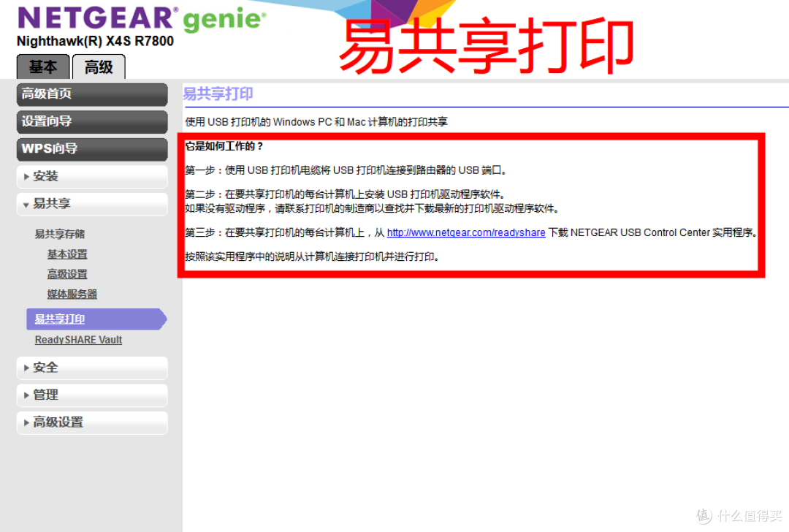This screenshot has height=532, width=789.
Task: Open the 设置向导 wizard
Action: tap(92, 122)
